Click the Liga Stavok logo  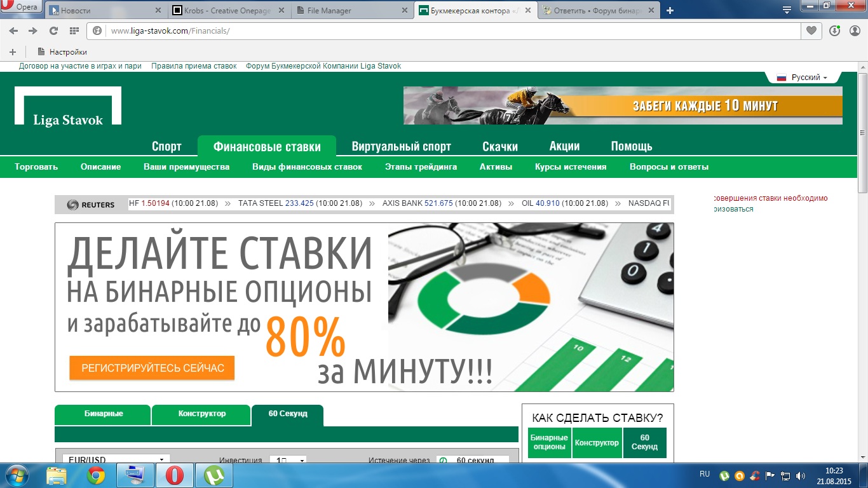(x=68, y=106)
